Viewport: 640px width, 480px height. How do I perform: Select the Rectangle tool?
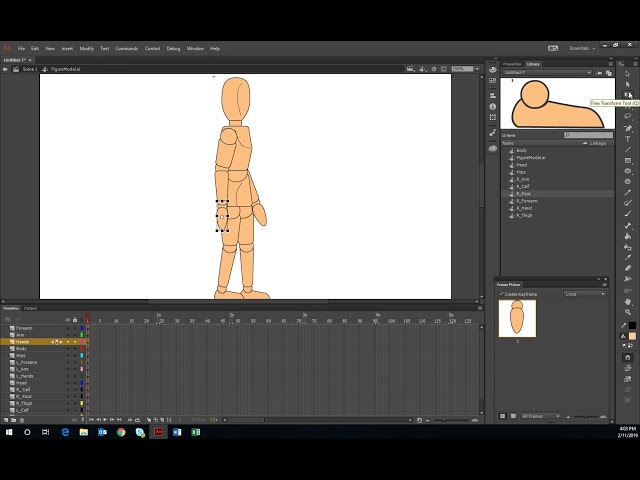coord(627,160)
